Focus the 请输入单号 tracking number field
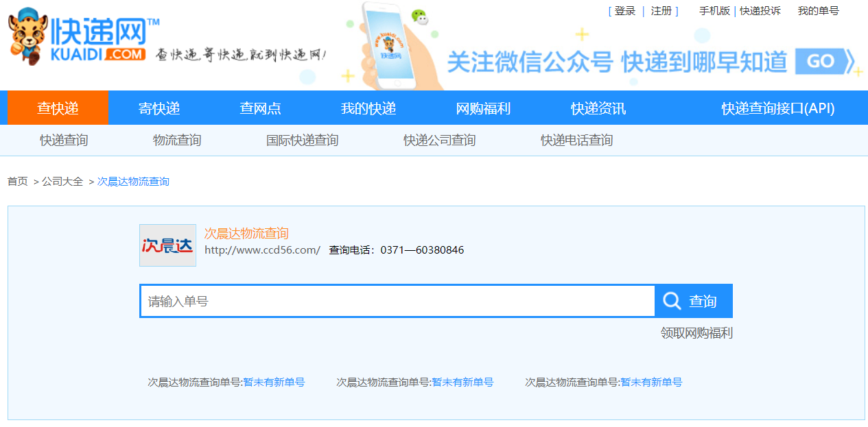 tap(398, 301)
